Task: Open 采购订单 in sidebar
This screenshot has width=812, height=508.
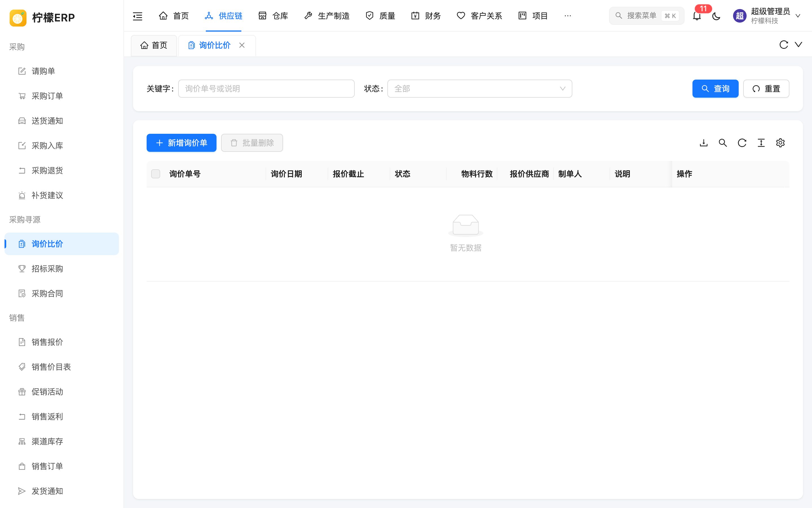Action: click(62, 96)
